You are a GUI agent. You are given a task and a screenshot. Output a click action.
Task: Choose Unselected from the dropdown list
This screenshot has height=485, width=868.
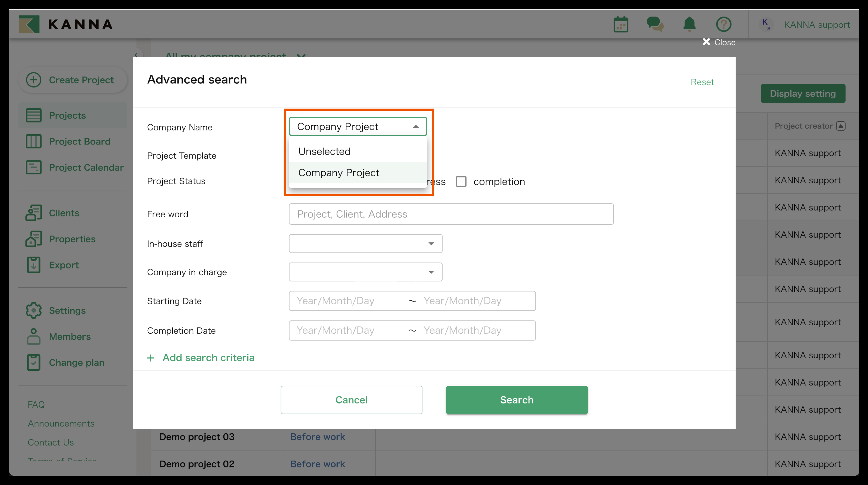tap(324, 151)
